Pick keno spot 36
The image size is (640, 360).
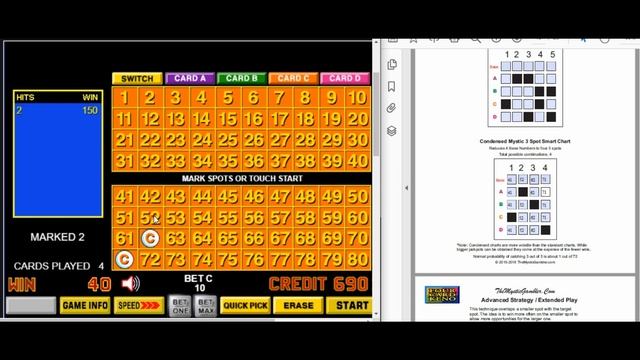pos(254,161)
